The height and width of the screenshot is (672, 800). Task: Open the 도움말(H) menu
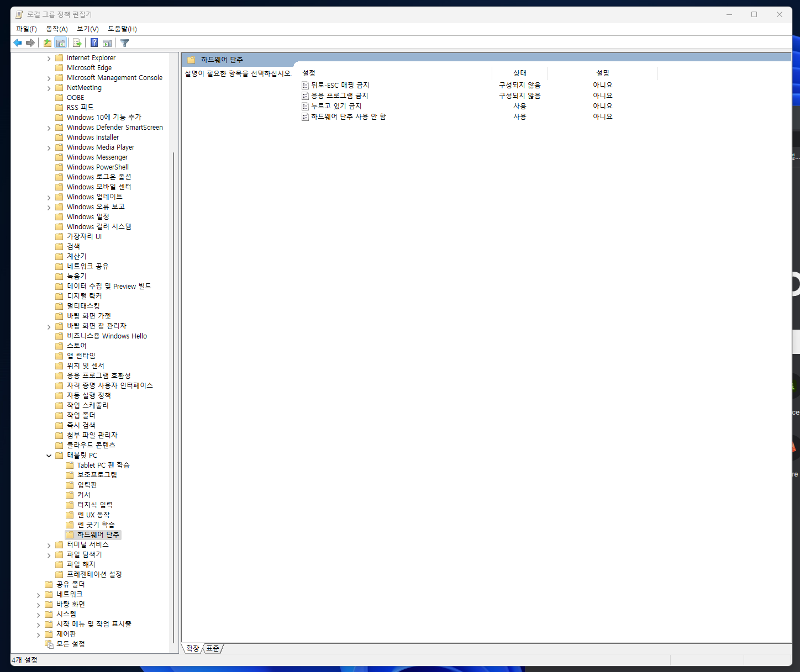[122, 29]
